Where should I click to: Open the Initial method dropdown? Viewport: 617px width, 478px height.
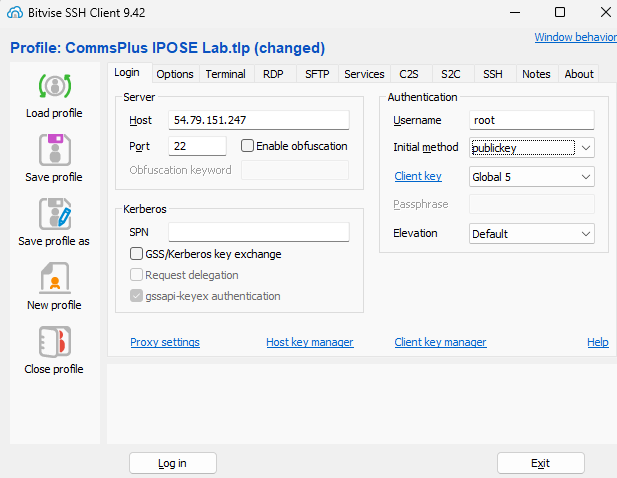[532, 148]
